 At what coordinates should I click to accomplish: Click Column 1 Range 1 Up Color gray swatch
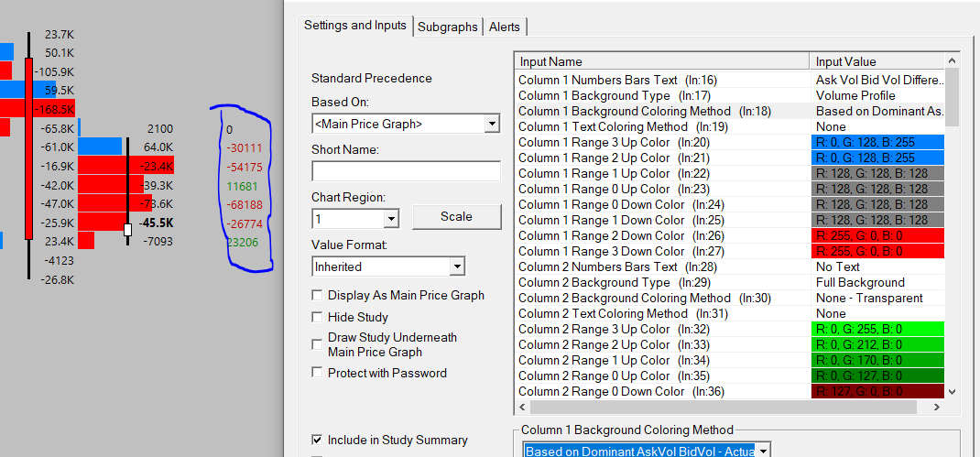(877, 174)
